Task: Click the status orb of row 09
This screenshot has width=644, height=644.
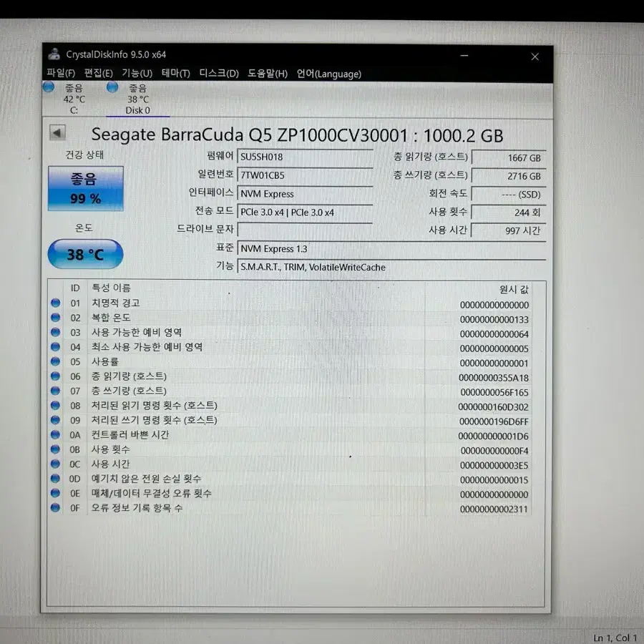Action: [55, 420]
